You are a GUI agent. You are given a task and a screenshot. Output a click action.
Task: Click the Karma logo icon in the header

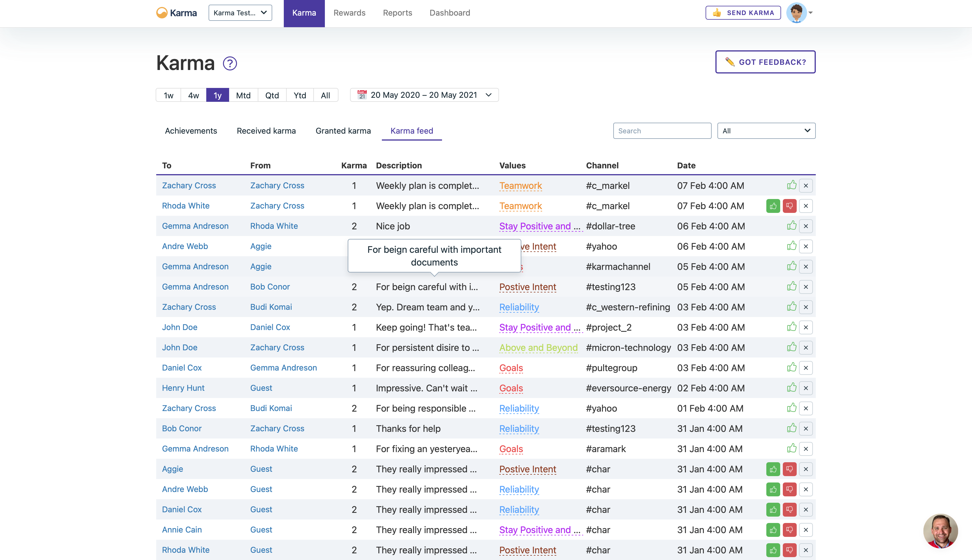(x=162, y=13)
